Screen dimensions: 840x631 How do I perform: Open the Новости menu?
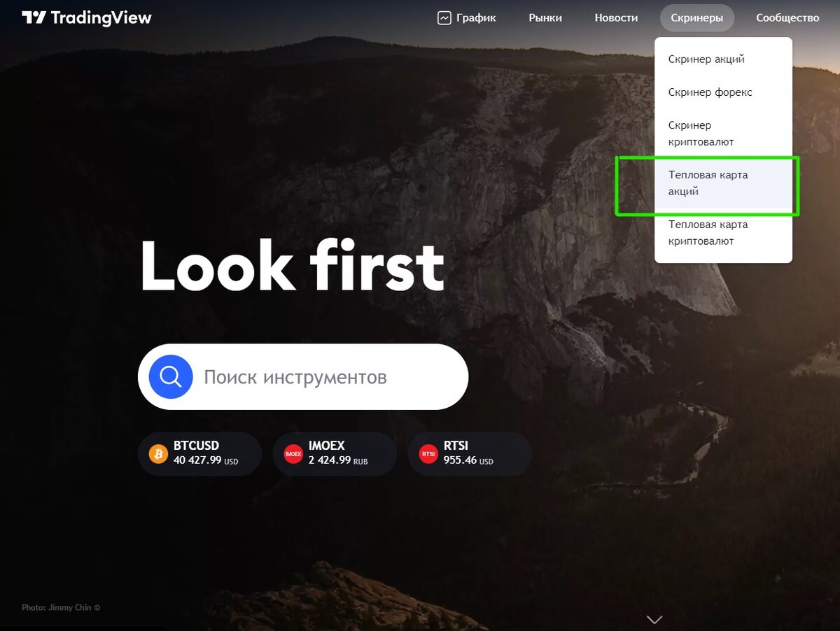(616, 18)
